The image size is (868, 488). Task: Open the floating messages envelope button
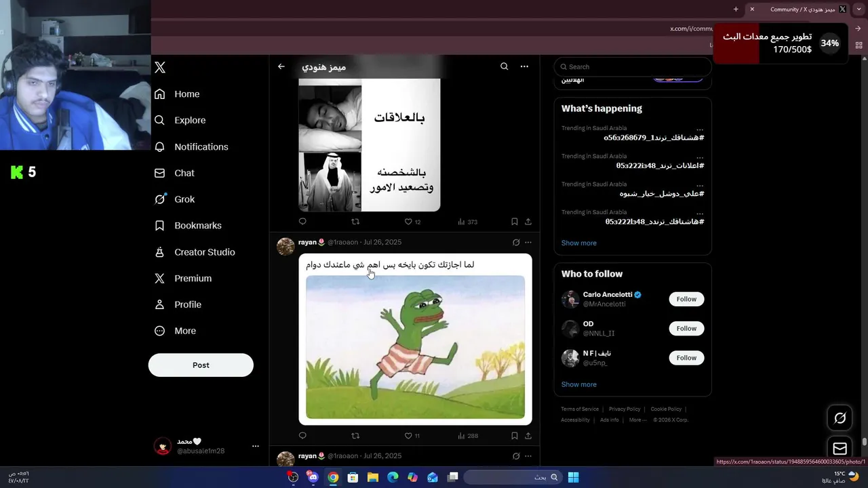click(840, 449)
